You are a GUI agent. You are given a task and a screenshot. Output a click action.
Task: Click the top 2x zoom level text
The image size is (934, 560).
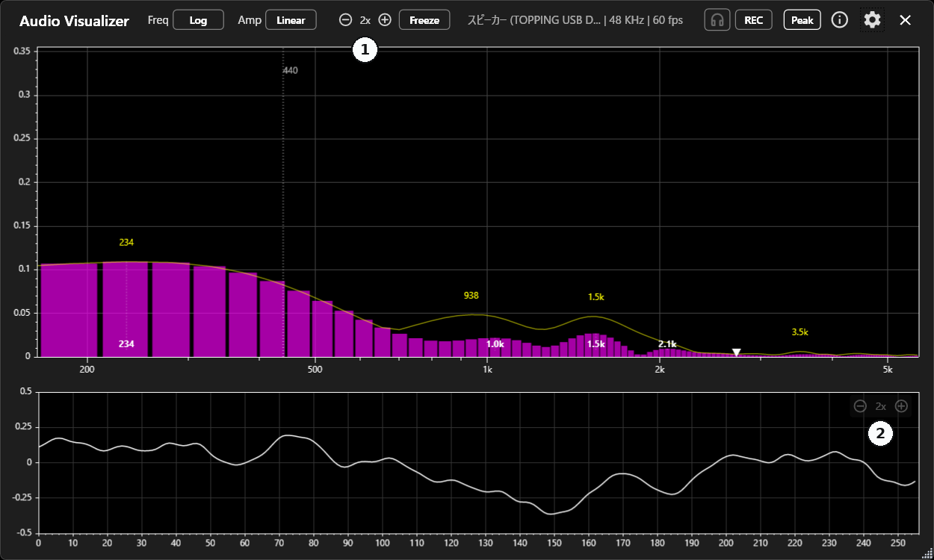365,20
